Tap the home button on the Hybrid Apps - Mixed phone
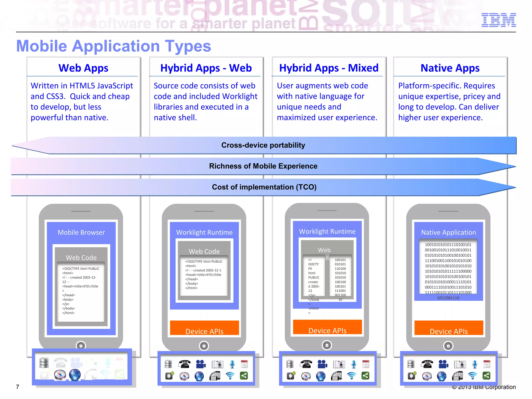The image size is (532, 399). click(327, 345)
